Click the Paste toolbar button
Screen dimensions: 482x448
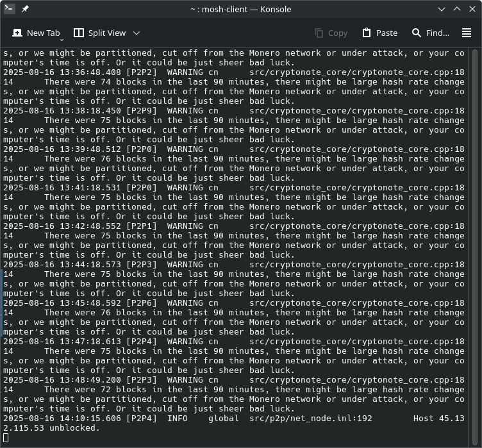380,33
